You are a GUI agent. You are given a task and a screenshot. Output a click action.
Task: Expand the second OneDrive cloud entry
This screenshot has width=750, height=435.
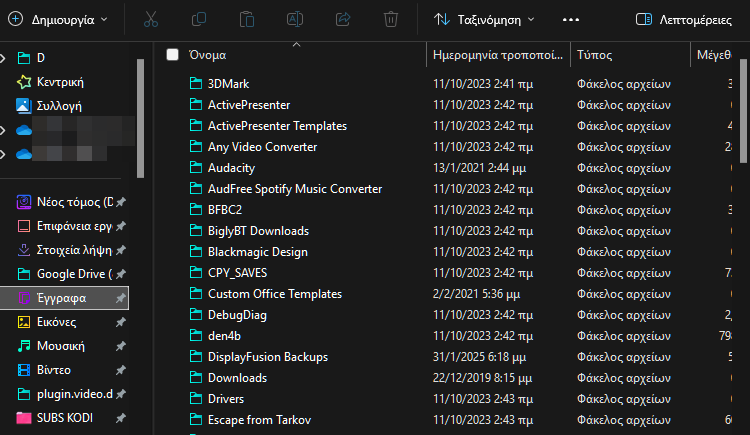(x=3, y=154)
